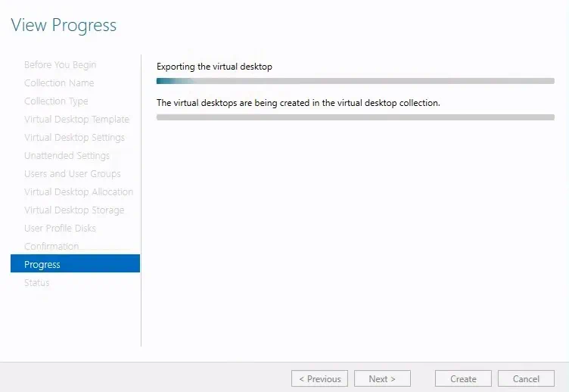Screen dimensions: 569x392
Task: Select the User Profile Disks step
Action: [60, 229]
